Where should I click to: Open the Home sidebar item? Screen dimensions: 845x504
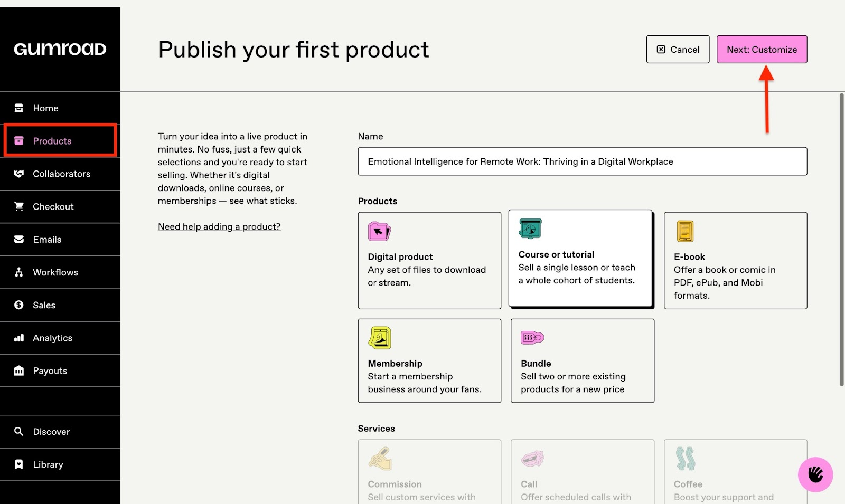point(60,108)
